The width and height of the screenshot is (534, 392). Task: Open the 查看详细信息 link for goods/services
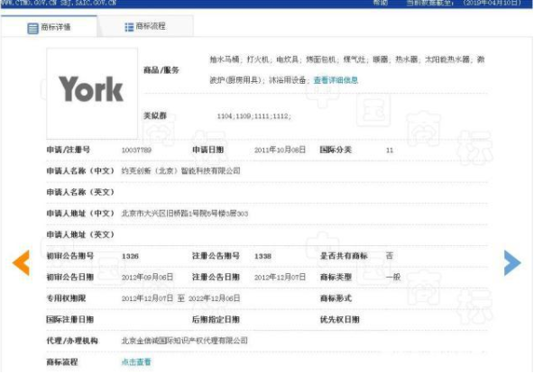(336, 80)
